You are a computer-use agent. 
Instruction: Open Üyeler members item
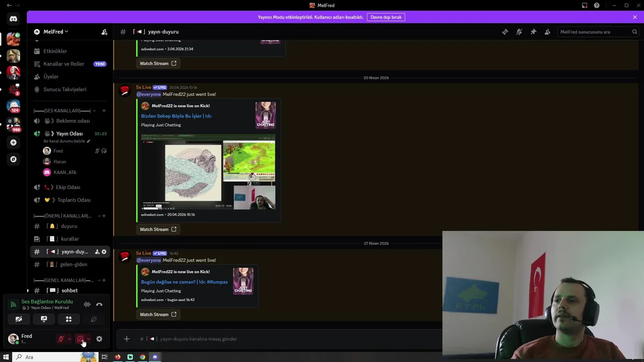tap(70, 76)
